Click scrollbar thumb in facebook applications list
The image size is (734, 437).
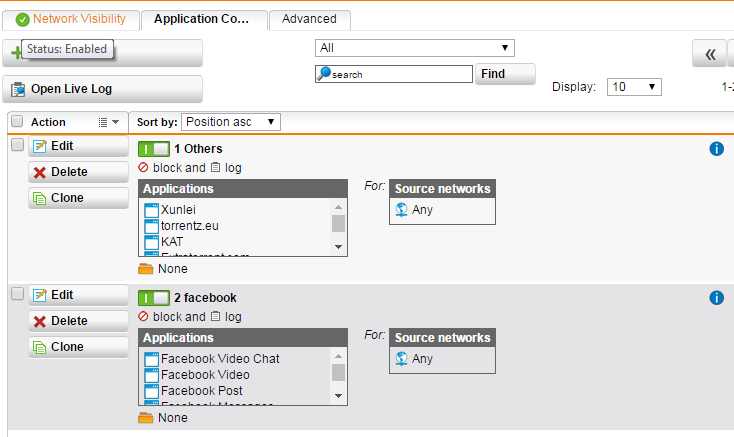338,372
